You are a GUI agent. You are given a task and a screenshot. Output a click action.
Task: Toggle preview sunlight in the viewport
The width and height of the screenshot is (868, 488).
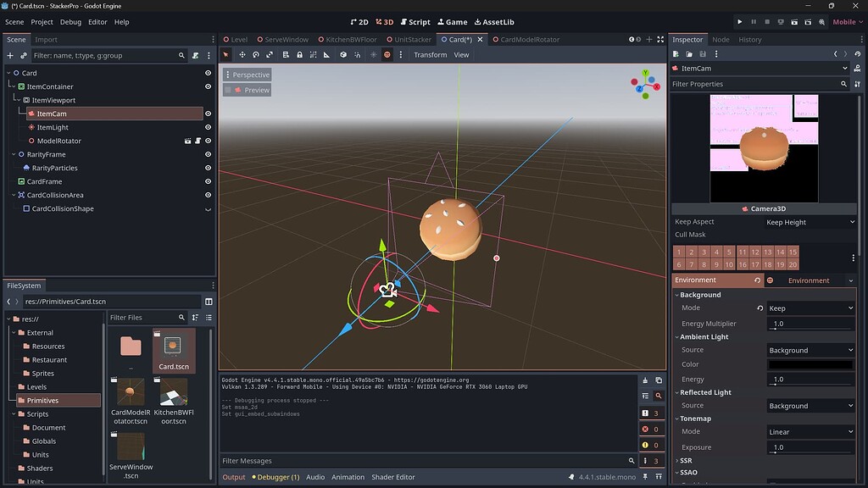(374, 54)
